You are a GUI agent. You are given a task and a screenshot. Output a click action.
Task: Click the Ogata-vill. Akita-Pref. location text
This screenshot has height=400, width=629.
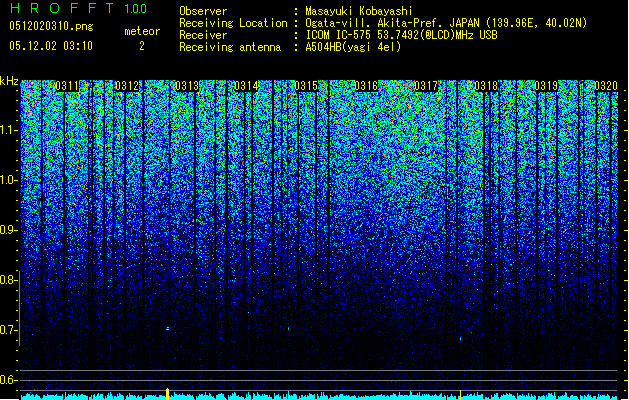pyautogui.click(x=446, y=23)
